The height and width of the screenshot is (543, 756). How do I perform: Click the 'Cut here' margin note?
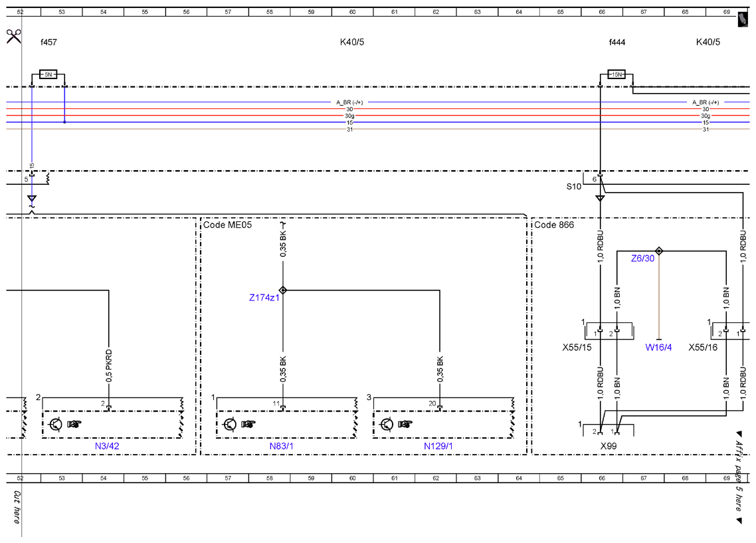coord(17,507)
